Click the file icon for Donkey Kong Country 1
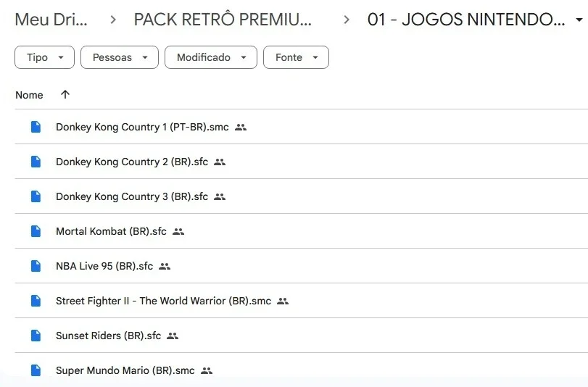 pos(36,127)
